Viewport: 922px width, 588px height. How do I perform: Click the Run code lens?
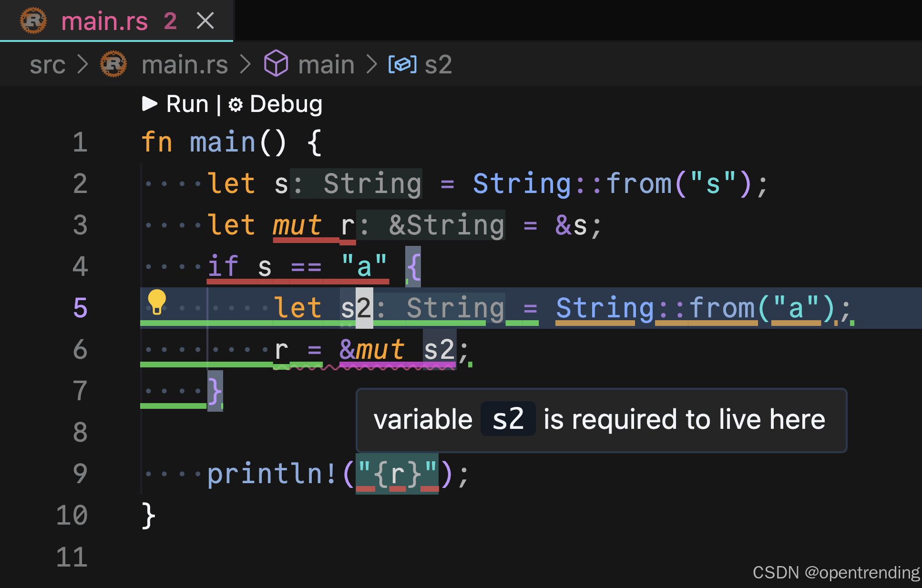click(x=187, y=104)
